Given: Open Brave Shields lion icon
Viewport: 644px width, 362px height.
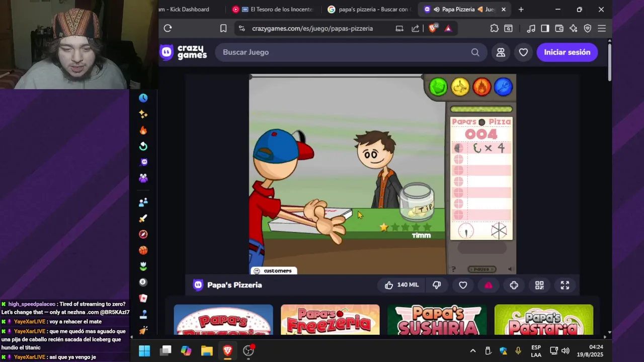Looking at the screenshot, I should click(433, 28).
